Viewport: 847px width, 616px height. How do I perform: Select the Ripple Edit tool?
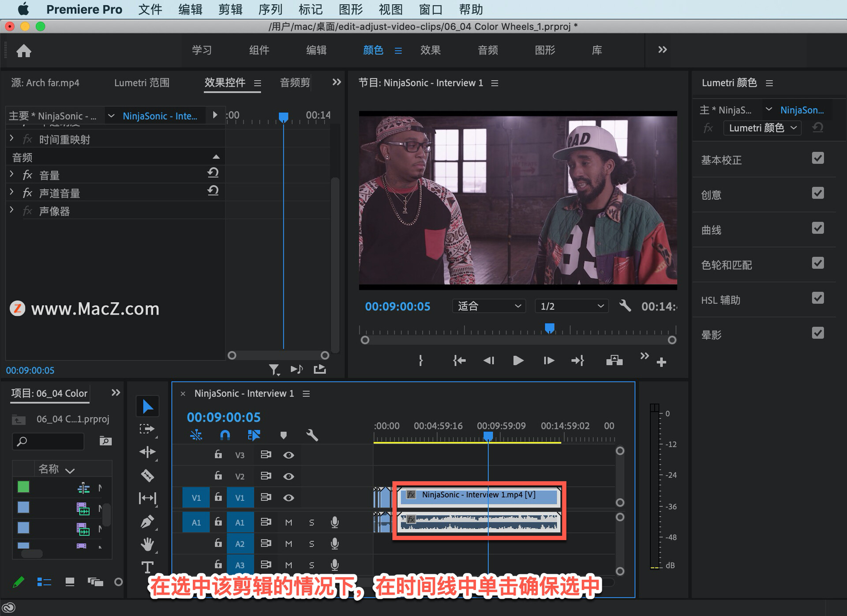147,452
